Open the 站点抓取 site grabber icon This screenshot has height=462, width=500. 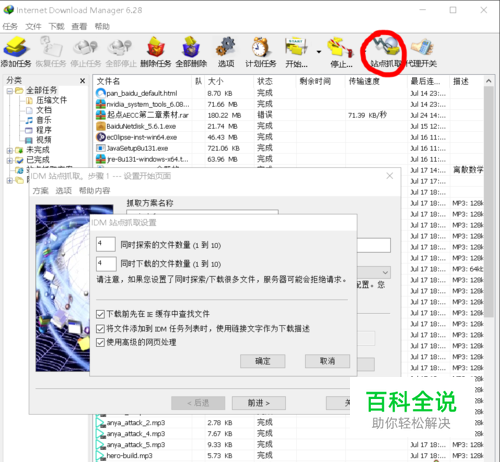pyautogui.click(x=385, y=52)
